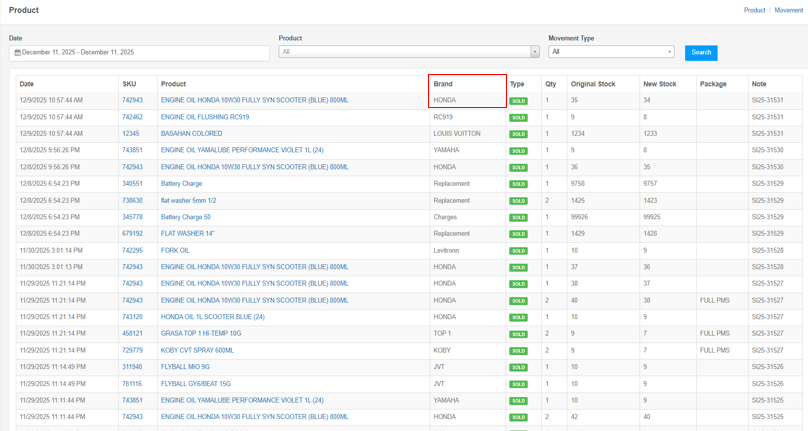Image resolution: width=808 pixels, height=431 pixels.
Task: Go to Product breadcrumb link
Action: tap(754, 10)
